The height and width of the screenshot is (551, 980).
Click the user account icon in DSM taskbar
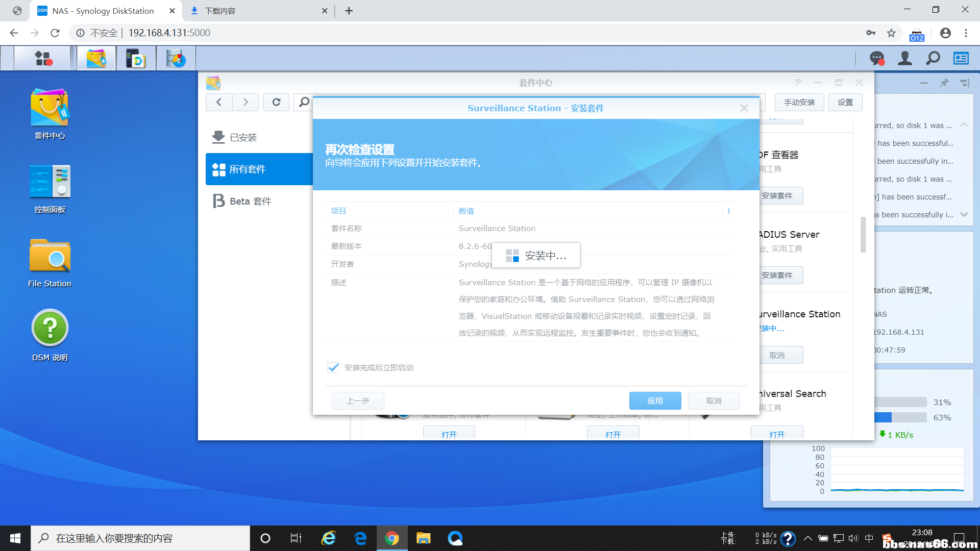tap(904, 58)
